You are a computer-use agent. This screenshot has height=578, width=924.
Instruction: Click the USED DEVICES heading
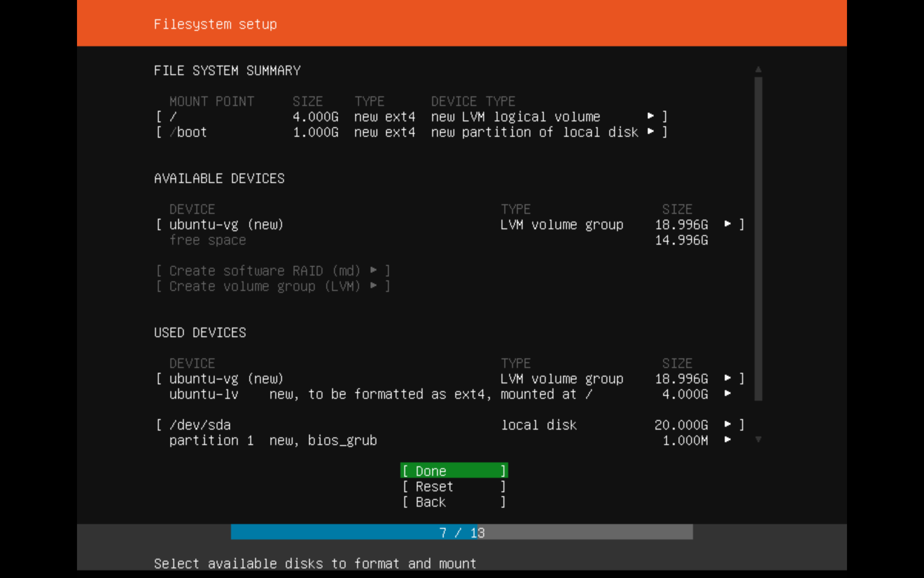click(200, 332)
